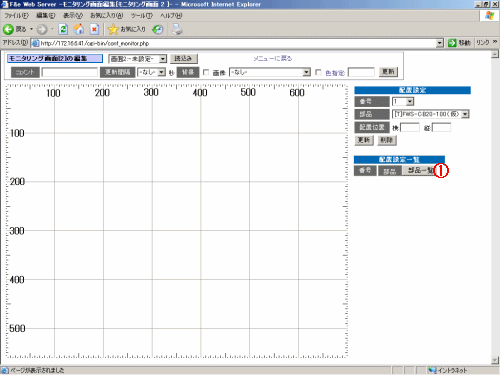Click the 読込み load button
Image resolution: width=500 pixels, height=375 pixels.
tap(184, 59)
